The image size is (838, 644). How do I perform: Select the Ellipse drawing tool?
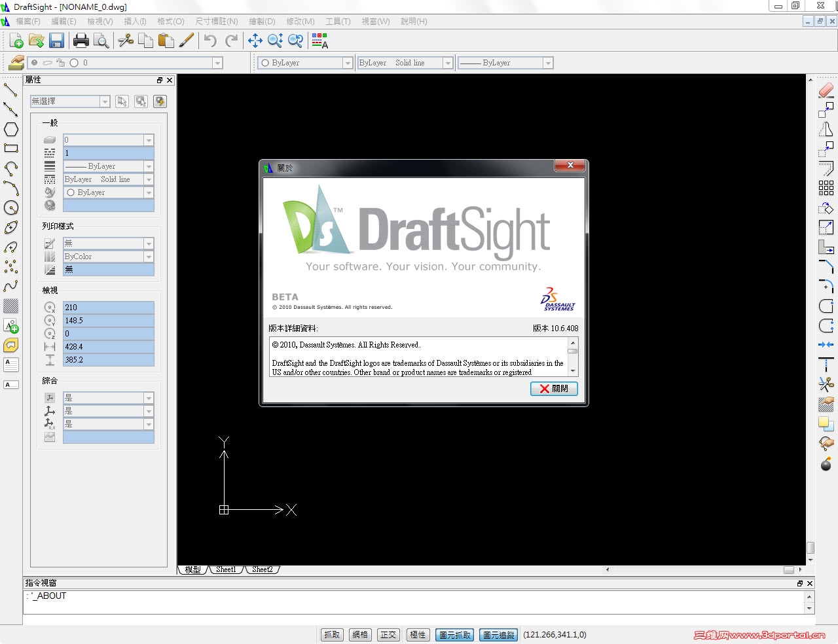coord(11,227)
